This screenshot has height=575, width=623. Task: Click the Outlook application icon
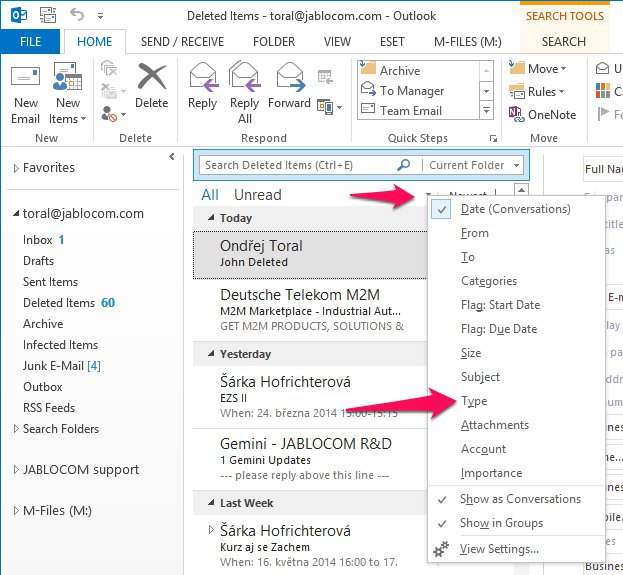(18, 15)
